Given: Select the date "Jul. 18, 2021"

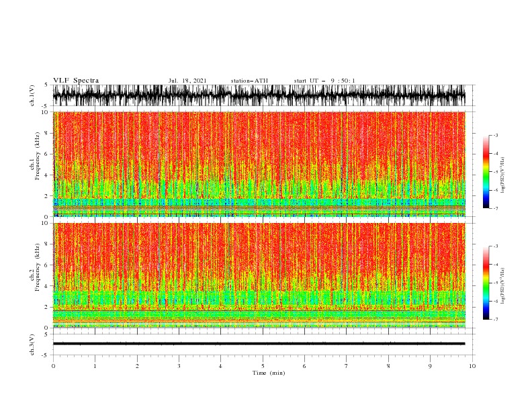Looking at the screenshot, I should click(187, 81).
